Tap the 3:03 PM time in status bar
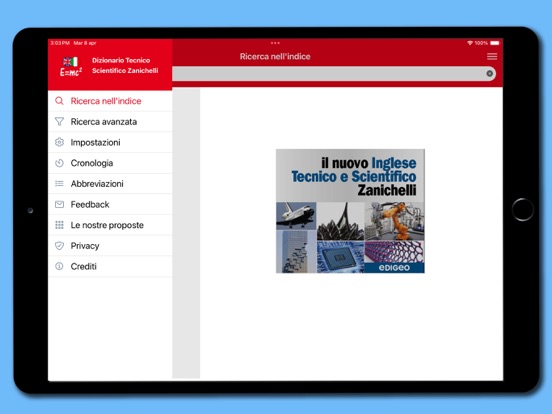This screenshot has height=414, width=552. click(x=60, y=43)
